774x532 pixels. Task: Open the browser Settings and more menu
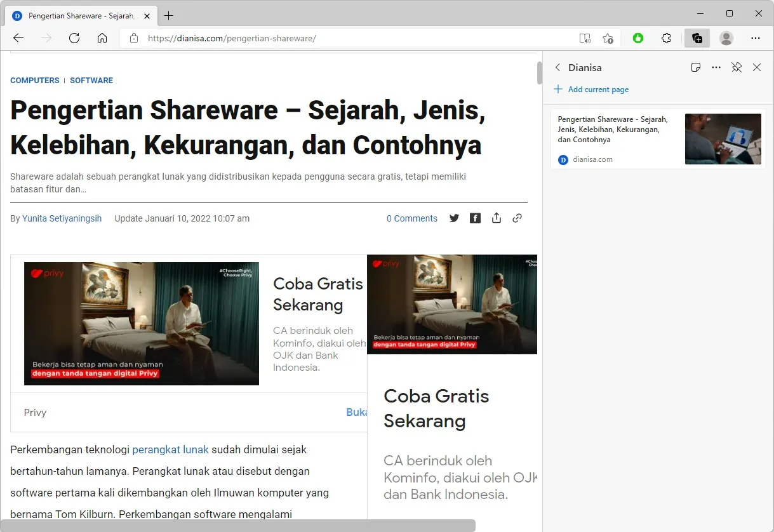point(756,38)
